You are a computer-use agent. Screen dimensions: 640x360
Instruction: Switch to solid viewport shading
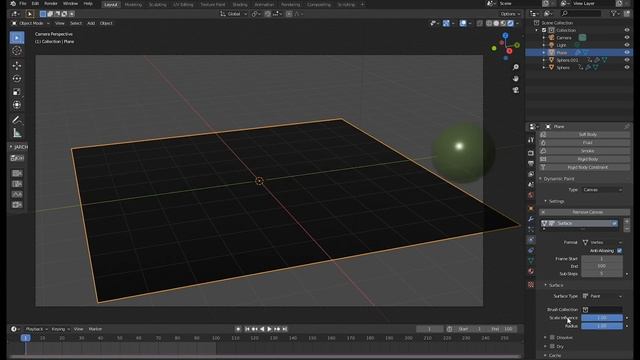[496, 23]
